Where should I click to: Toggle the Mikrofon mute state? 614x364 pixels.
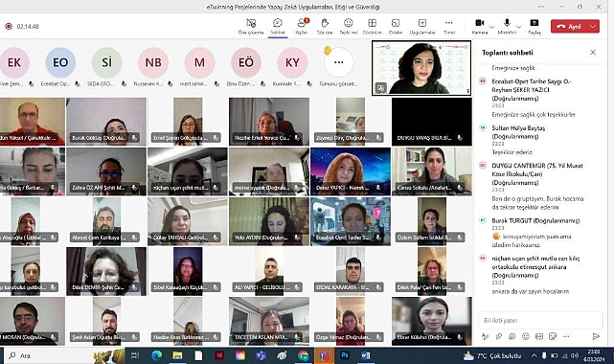point(507,26)
